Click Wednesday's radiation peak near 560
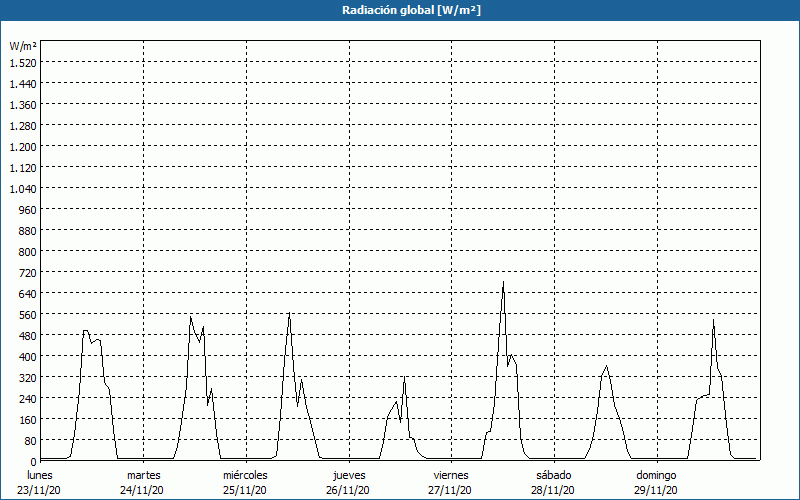Viewport: 800px width, 500px height. 289,313
